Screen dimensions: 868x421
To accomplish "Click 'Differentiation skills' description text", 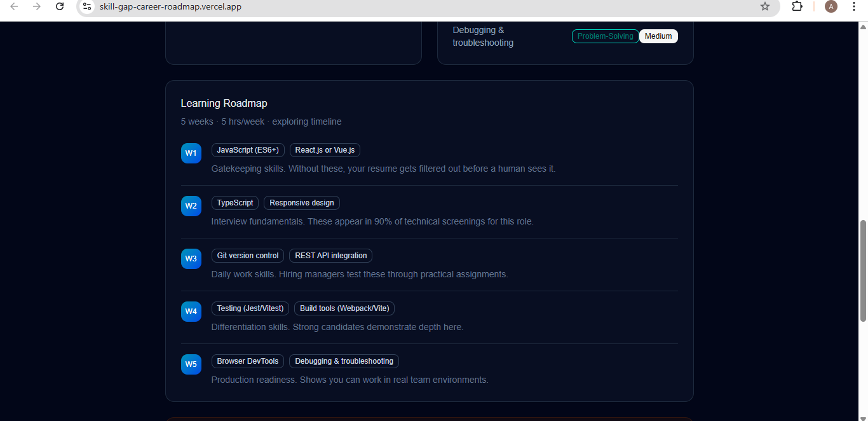I will 337,327.
